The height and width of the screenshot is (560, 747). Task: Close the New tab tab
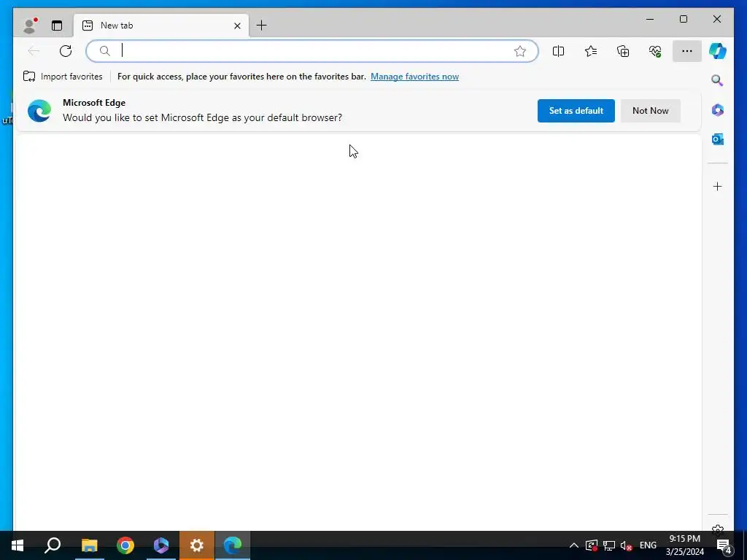point(237,26)
